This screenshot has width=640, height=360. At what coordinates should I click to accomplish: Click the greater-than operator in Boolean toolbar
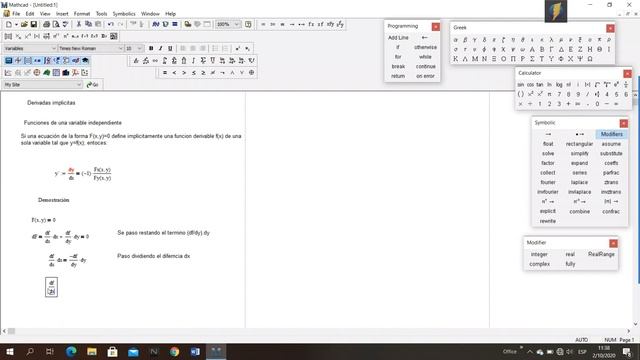point(184,73)
